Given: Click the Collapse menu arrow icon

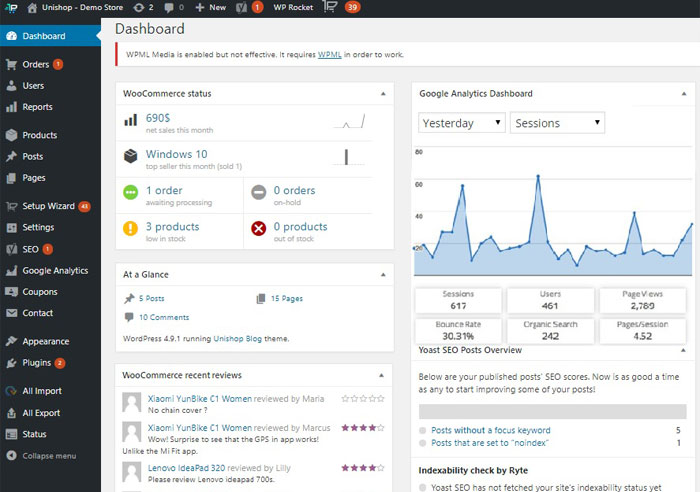Looking at the screenshot, I should click(11, 456).
